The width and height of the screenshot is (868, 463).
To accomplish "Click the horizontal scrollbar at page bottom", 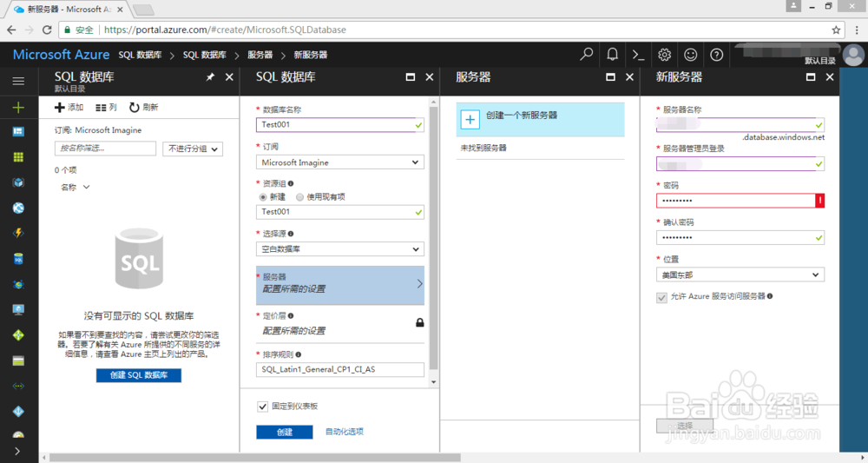I will coord(254,458).
